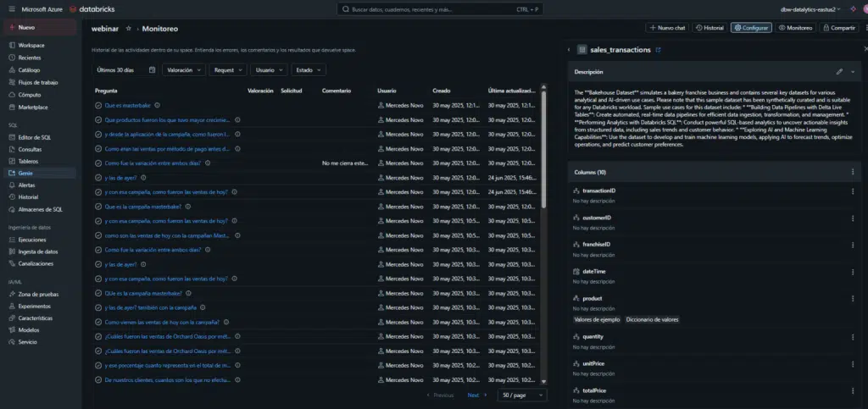
Task: Open three-dot menu for the product column
Action: tap(853, 299)
